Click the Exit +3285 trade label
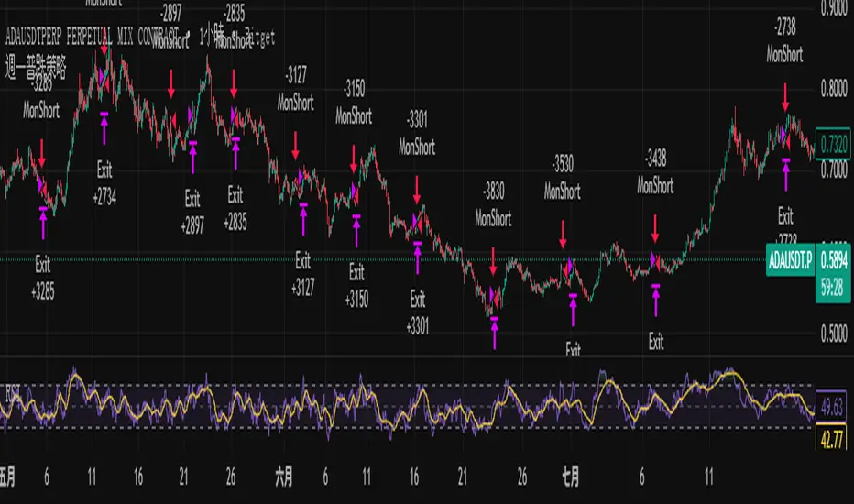854x504 pixels. coord(43,279)
